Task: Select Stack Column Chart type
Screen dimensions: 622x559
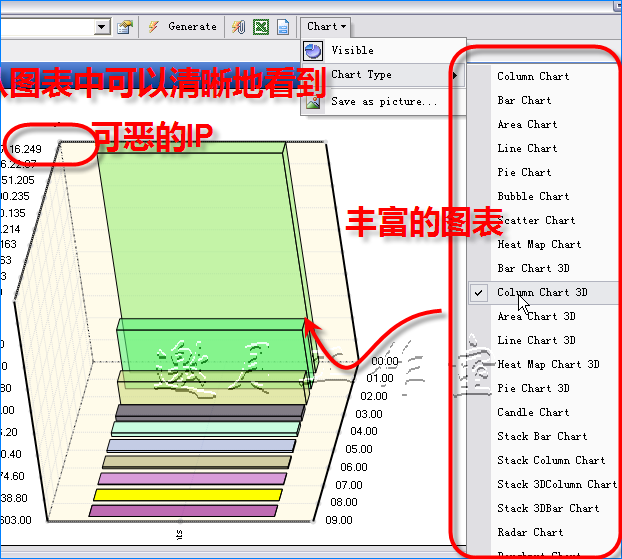Action: 551,460
